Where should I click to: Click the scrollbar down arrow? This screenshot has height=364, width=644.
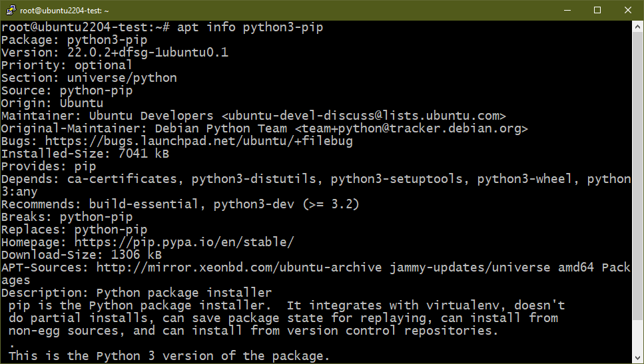click(637, 357)
